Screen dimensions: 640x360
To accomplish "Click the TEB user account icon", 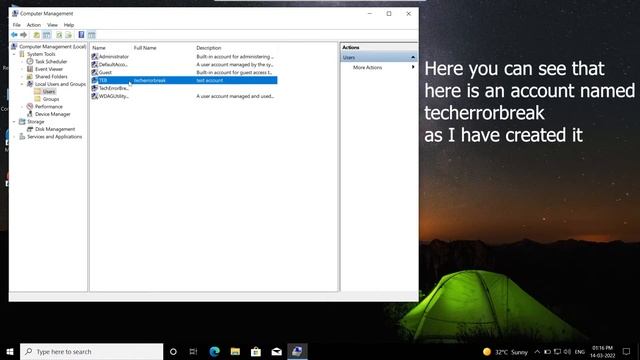I will [95, 80].
